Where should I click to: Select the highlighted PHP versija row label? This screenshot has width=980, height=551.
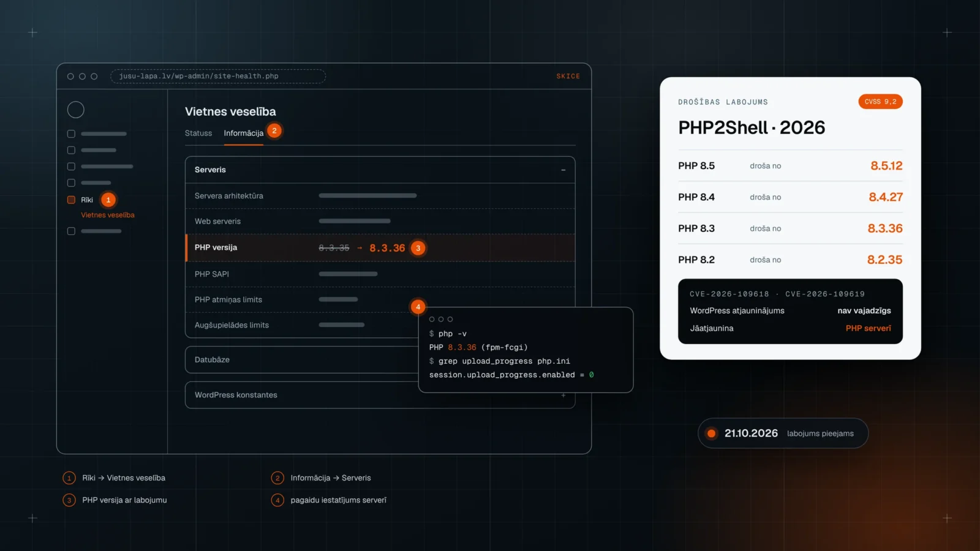[x=216, y=247]
